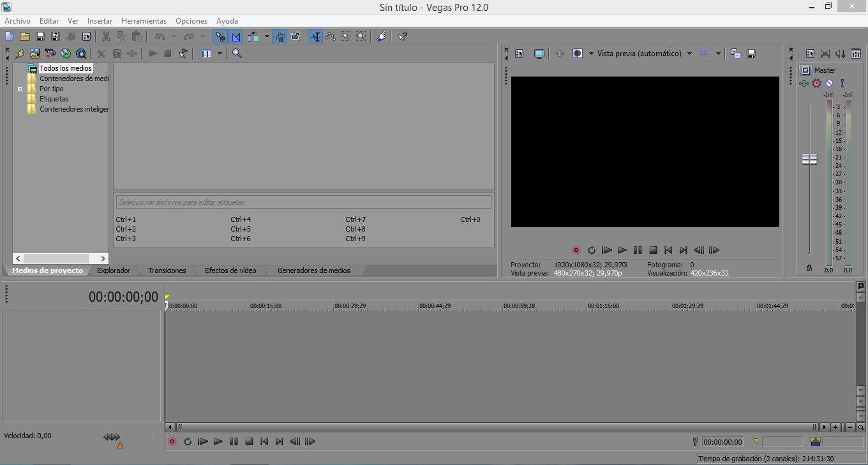This screenshot has width=868, height=465.
Task: Switch to the Generadores de medios tab
Action: click(313, 270)
